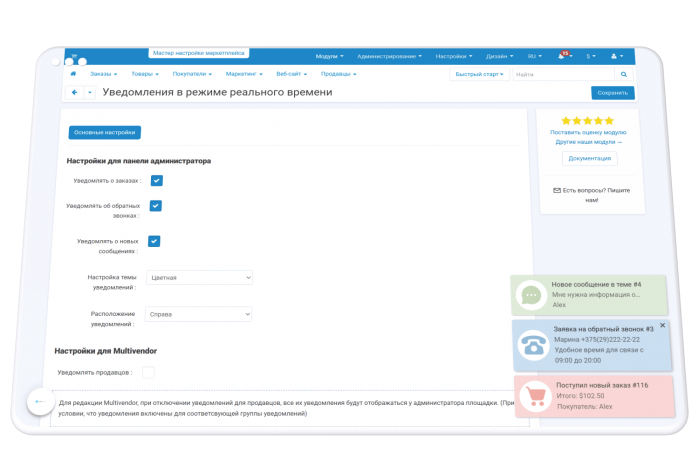Open the Товары menu
The height and width of the screenshot is (466, 700).
pyautogui.click(x=145, y=74)
